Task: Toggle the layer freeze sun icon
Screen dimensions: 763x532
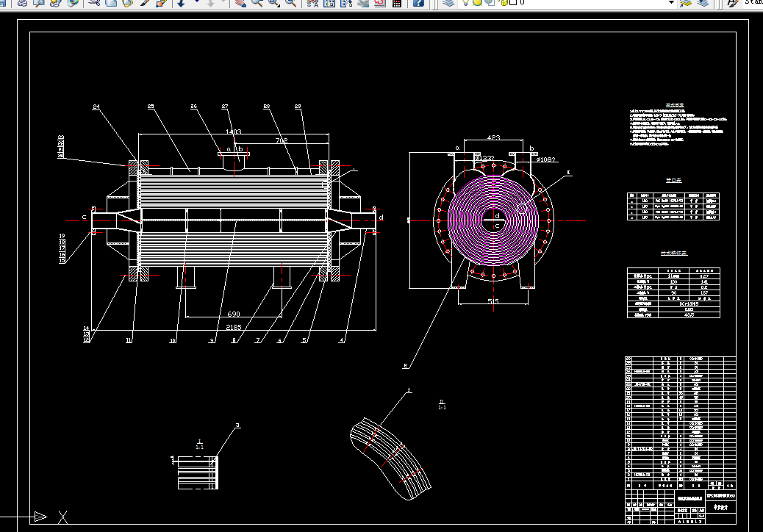Action: coord(477,3)
